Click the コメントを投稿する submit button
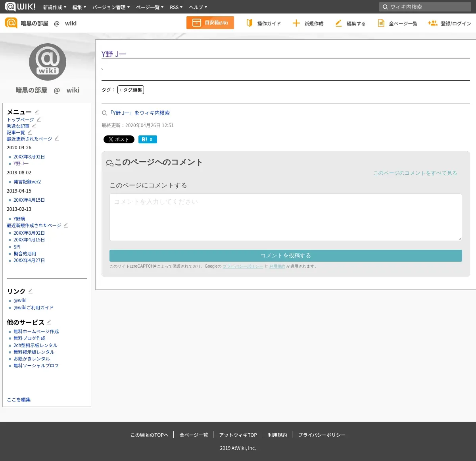 [286, 256]
